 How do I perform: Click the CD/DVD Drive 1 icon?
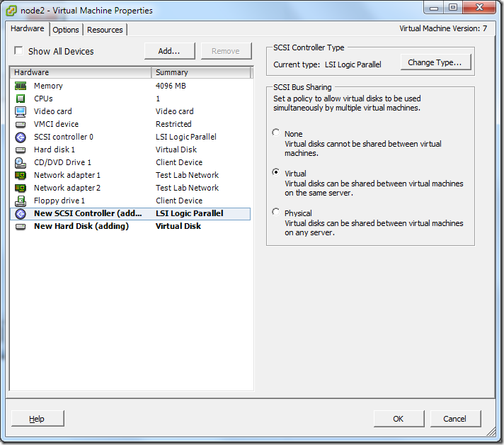click(x=21, y=162)
